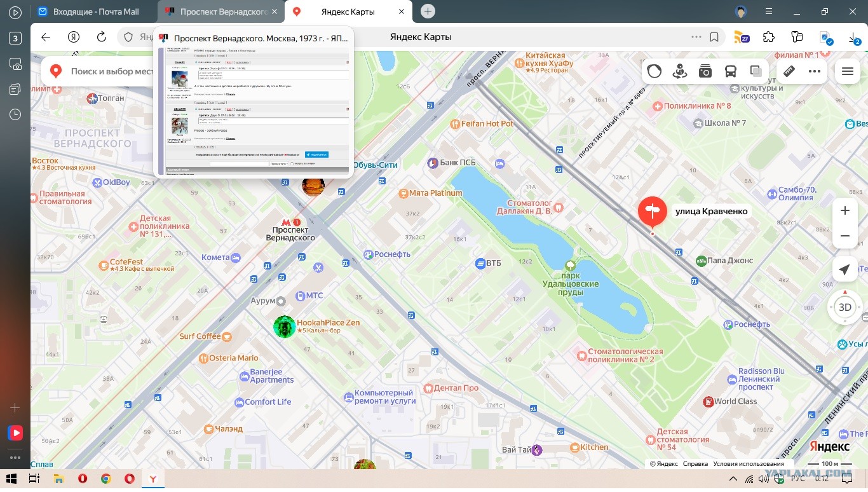Open the address bar three-dots menu
This screenshot has height=492, width=868.
pyautogui.click(x=696, y=37)
